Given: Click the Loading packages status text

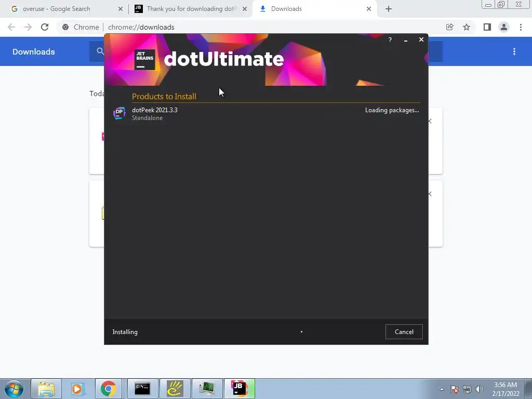Looking at the screenshot, I should click(392, 110).
